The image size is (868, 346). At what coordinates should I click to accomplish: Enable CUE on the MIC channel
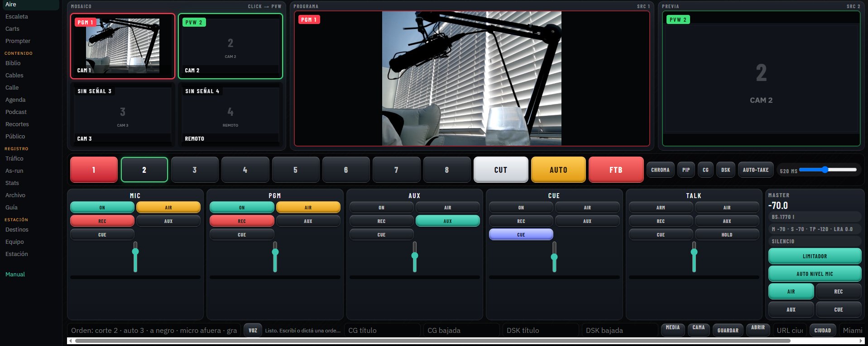(102, 234)
